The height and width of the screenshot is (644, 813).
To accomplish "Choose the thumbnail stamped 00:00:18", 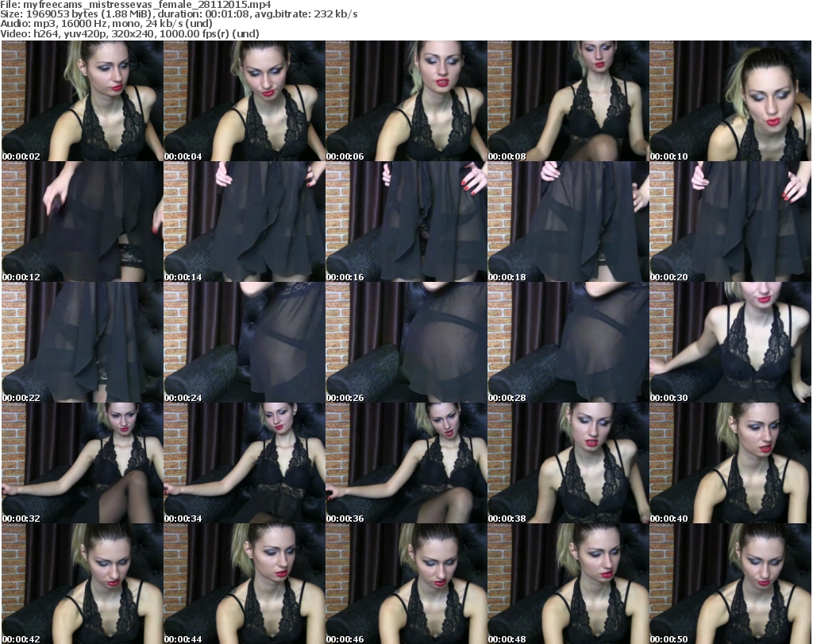I will 568,222.
